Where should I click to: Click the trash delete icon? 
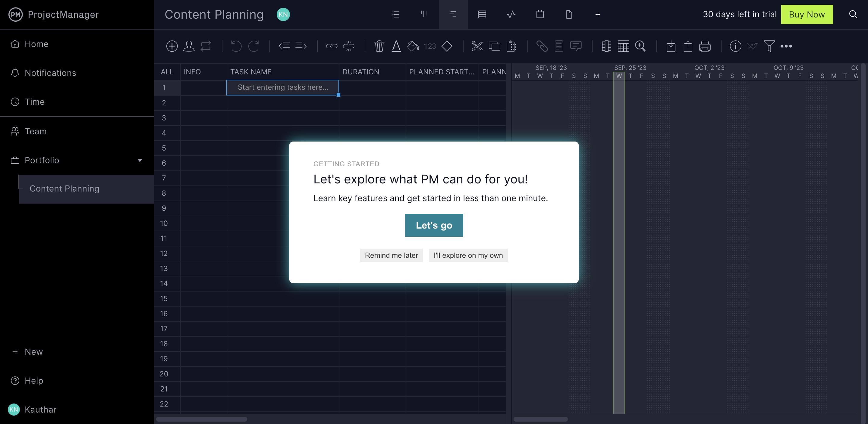coord(379,46)
